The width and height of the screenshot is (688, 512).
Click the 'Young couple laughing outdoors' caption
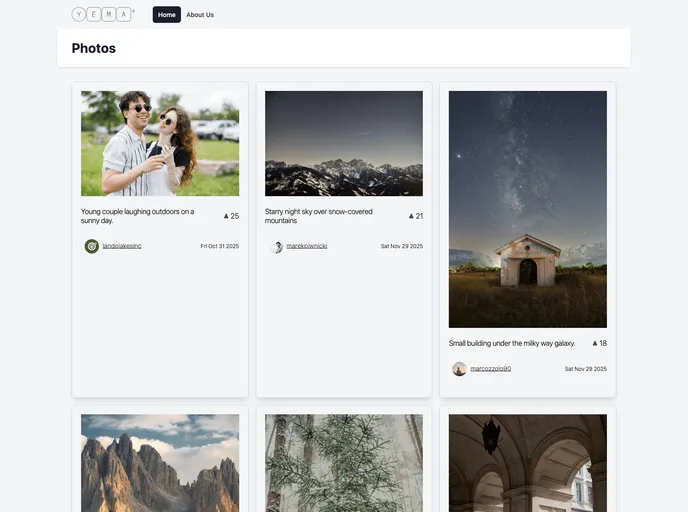(138, 216)
